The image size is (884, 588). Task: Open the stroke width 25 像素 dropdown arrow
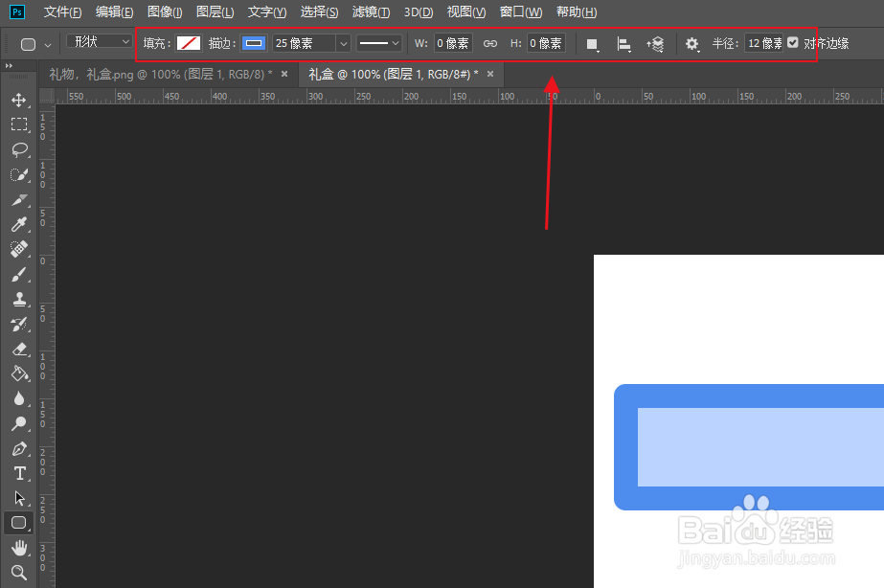tap(343, 43)
